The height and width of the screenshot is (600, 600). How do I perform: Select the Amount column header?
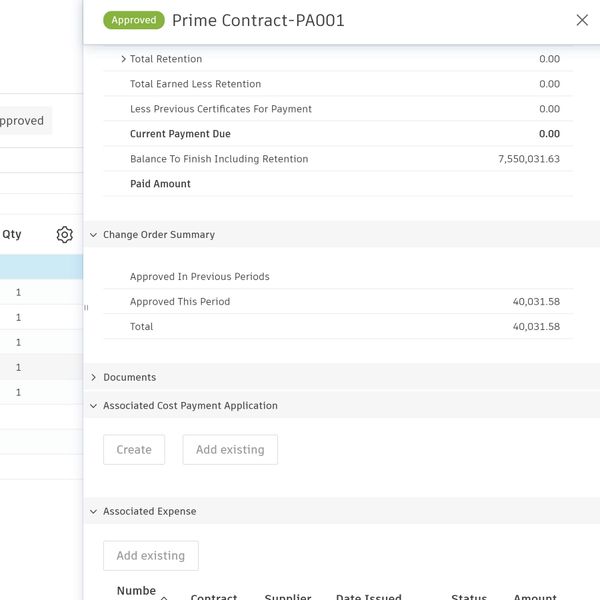(x=535, y=596)
